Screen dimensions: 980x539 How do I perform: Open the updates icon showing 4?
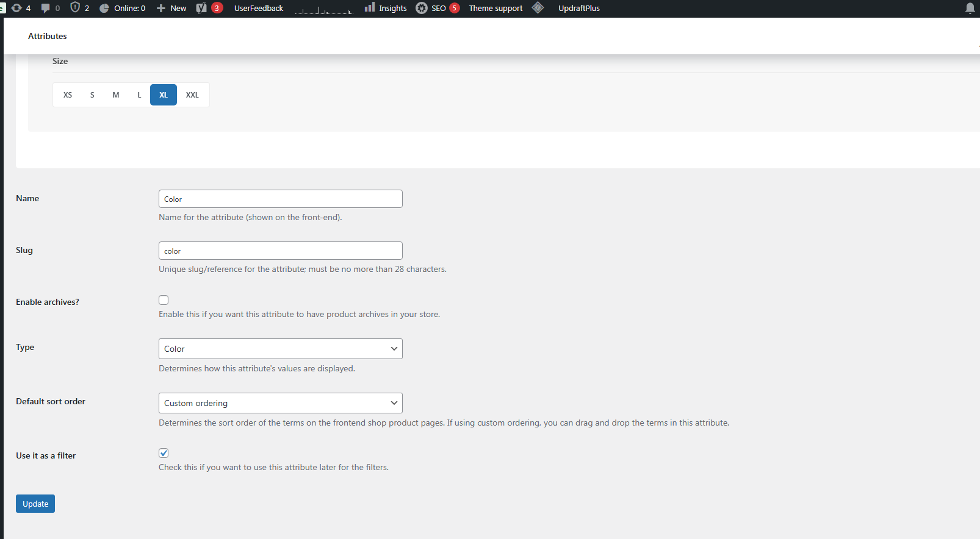tap(16, 8)
